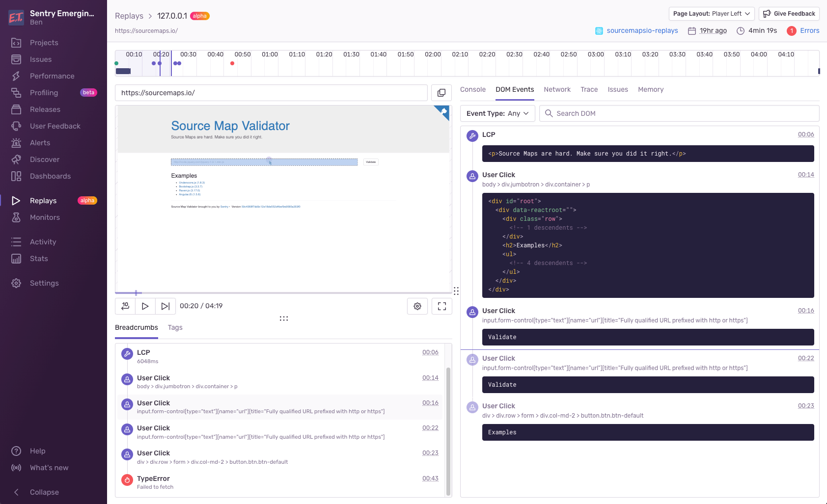The width and height of the screenshot is (827, 504).
Task: Switch to the Network tab
Action: point(557,89)
